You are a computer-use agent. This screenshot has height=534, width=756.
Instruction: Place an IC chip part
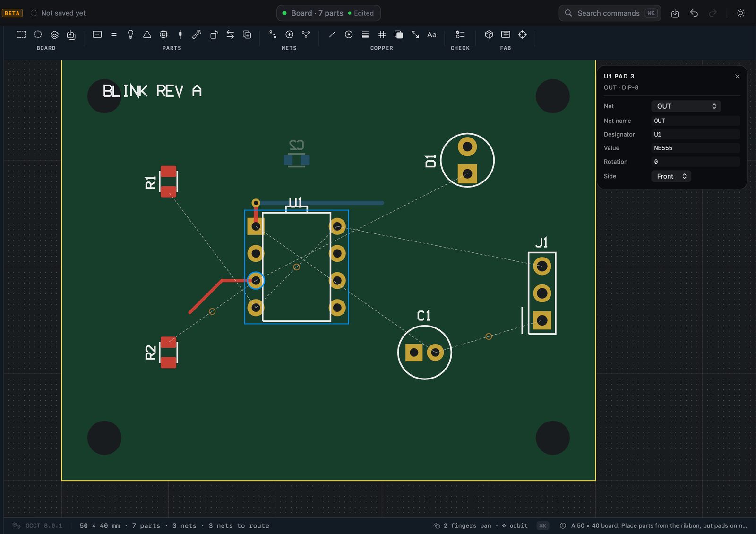(x=163, y=34)
